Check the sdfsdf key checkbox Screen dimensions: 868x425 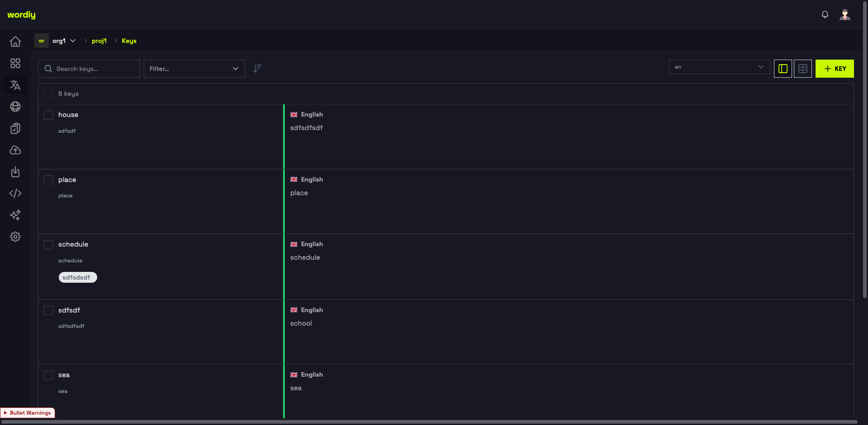[x=48, y=310]
